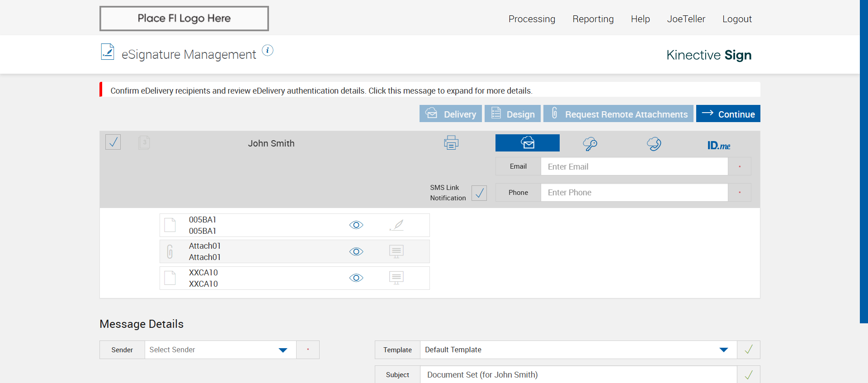868x383 pixels.
Task: Click the green checkmark beside Template
Action: point(749,350)
